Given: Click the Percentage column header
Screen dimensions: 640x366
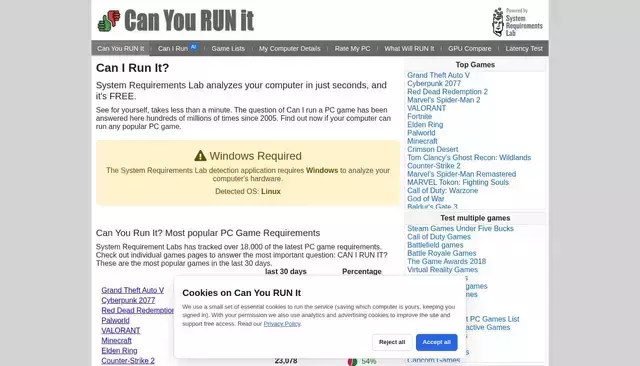Looking at the screenshot, I should [x=362, y=271].
